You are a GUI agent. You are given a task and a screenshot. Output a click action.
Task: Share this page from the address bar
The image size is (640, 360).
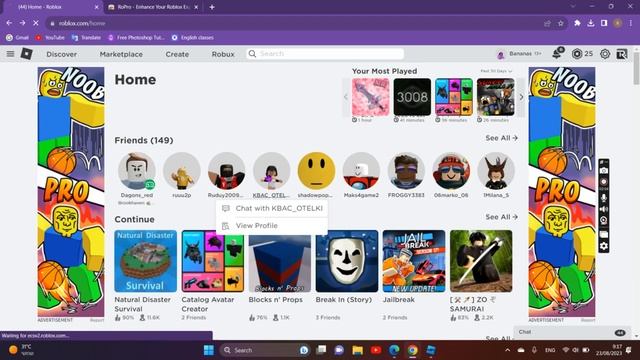coord(547,23)
